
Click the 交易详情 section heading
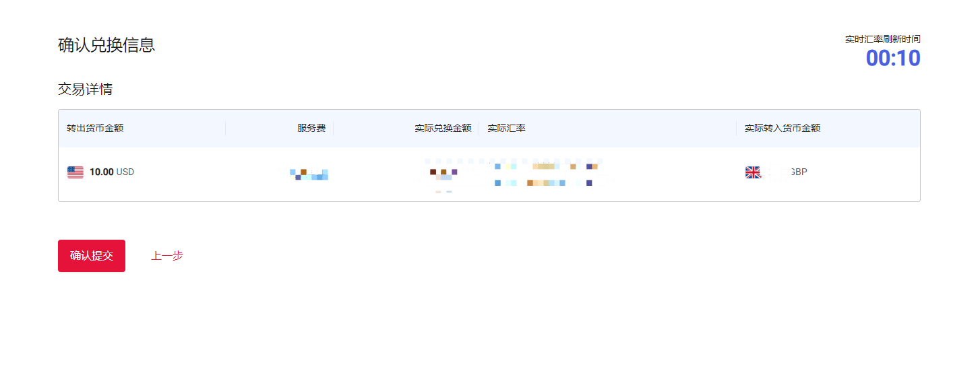85,90
